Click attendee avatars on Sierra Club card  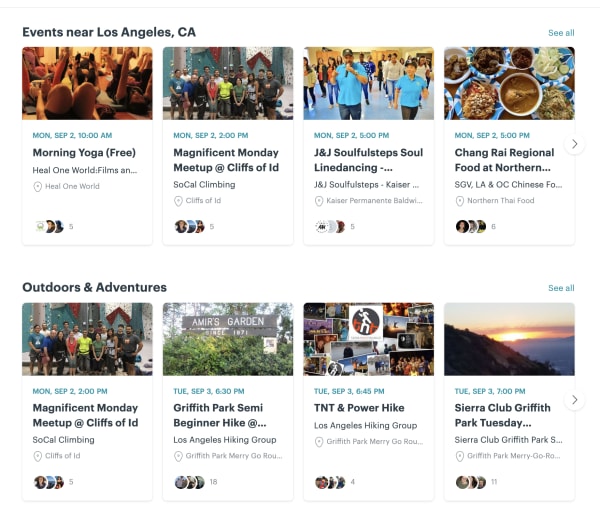(x=471, y=482)
